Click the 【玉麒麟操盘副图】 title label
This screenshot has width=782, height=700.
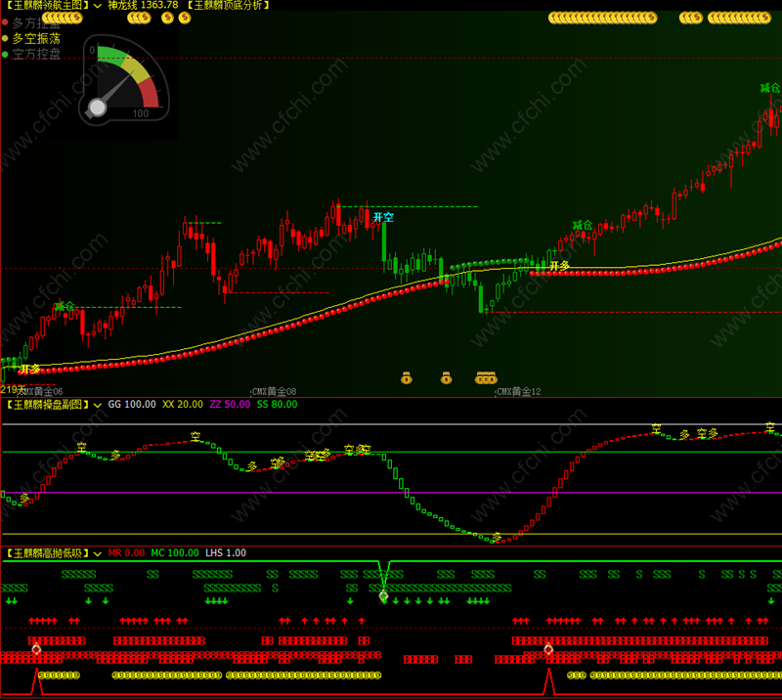pyautogui.click(x=48, y=405)
